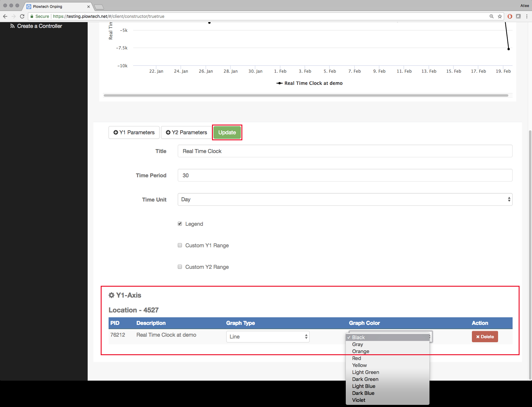Select Dark Blue graph color option
The width and height of the screenshot is (532, 407).
pyautogui.click(x=363, y=393)
